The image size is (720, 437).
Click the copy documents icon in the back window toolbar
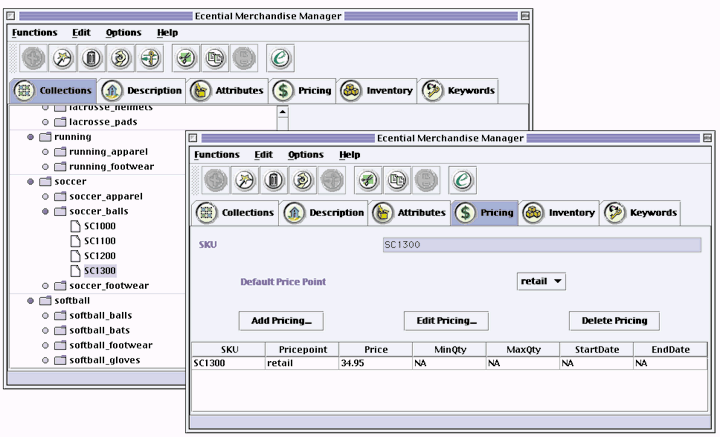point(215,58)
